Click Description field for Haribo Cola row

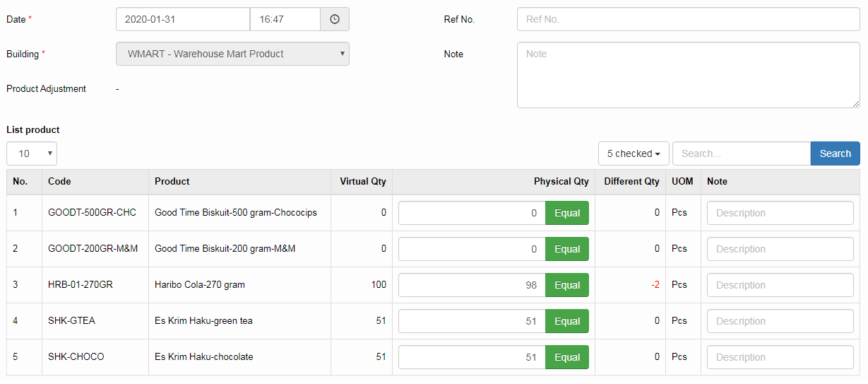point(780,285)
